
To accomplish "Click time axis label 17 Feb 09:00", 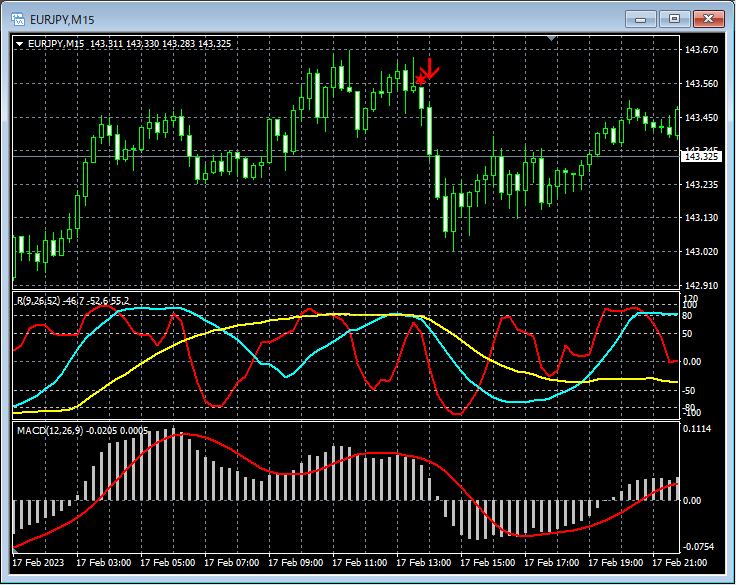I will coord(296,562).
